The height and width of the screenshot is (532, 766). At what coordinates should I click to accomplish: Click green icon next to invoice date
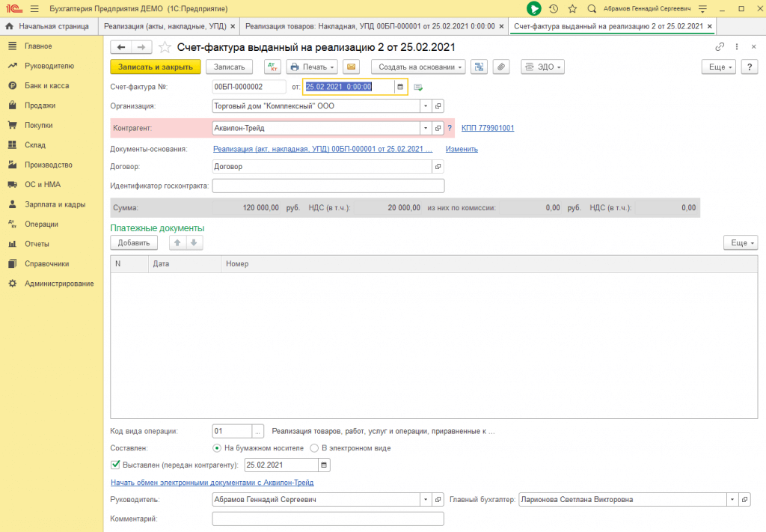pyautogui.click(x=418, y=88)
